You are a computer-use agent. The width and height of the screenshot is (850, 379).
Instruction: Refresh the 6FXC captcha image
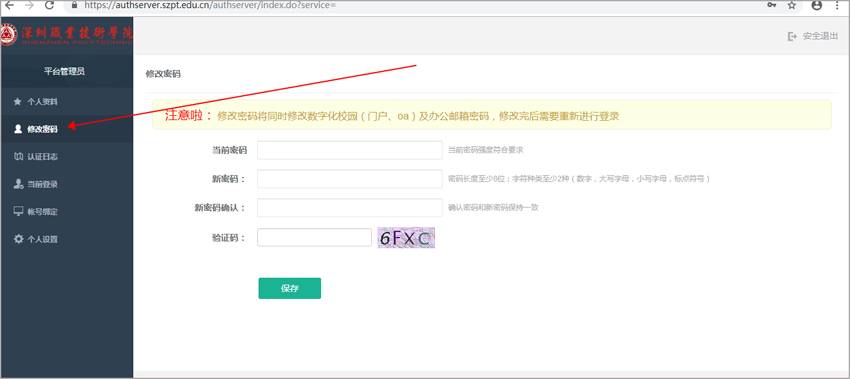coord(406,238)
